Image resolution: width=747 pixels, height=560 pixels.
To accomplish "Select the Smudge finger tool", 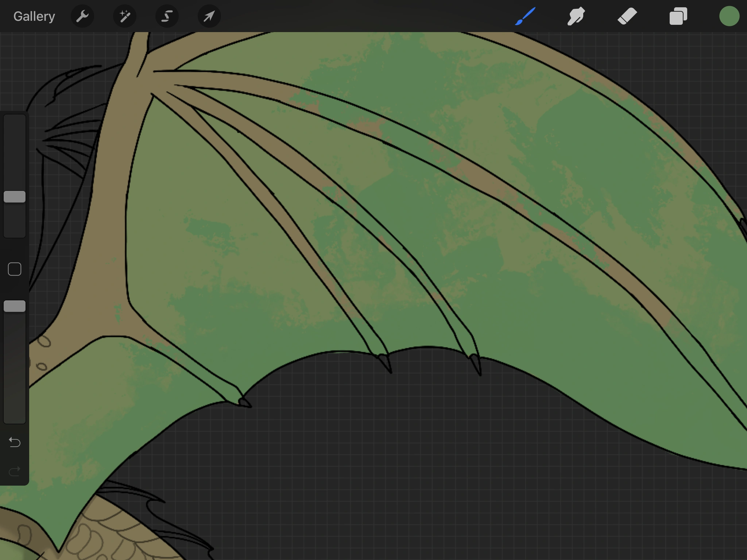I will click(576, 16).
